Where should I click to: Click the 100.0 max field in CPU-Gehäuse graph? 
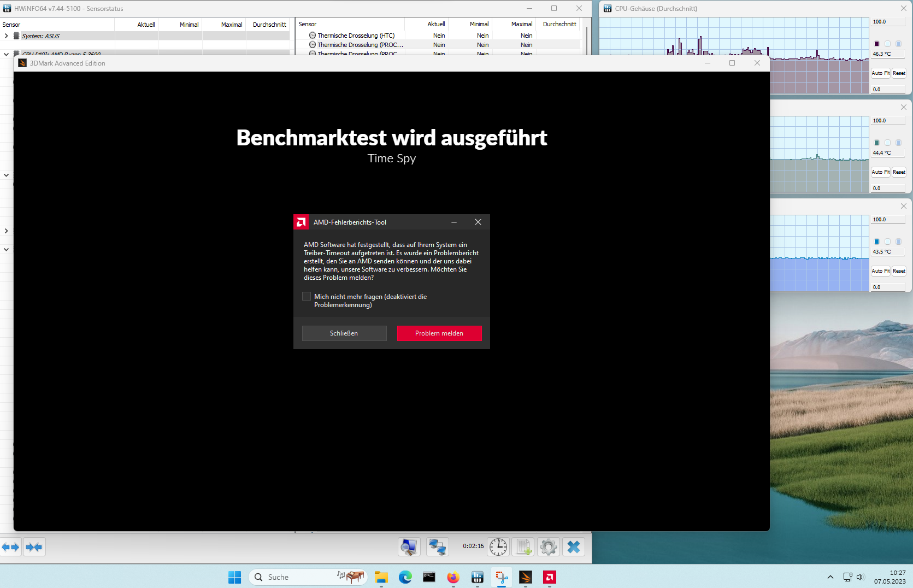888,22
